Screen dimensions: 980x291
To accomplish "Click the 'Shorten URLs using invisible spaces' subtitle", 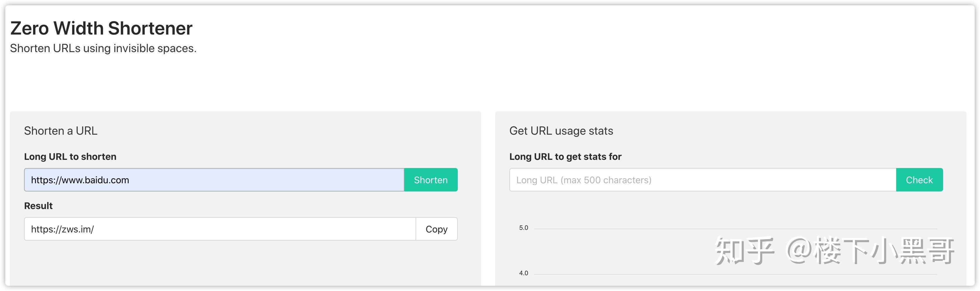I will [103, 48].
